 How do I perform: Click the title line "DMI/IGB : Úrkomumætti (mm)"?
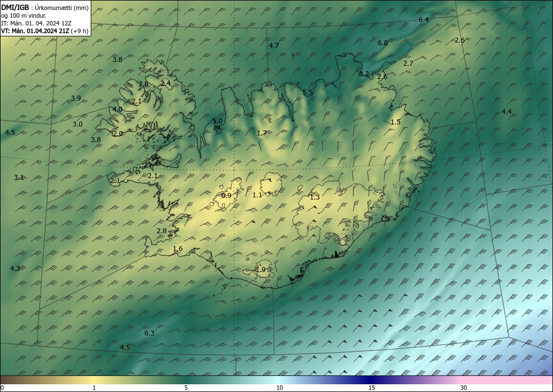point(45,7)
